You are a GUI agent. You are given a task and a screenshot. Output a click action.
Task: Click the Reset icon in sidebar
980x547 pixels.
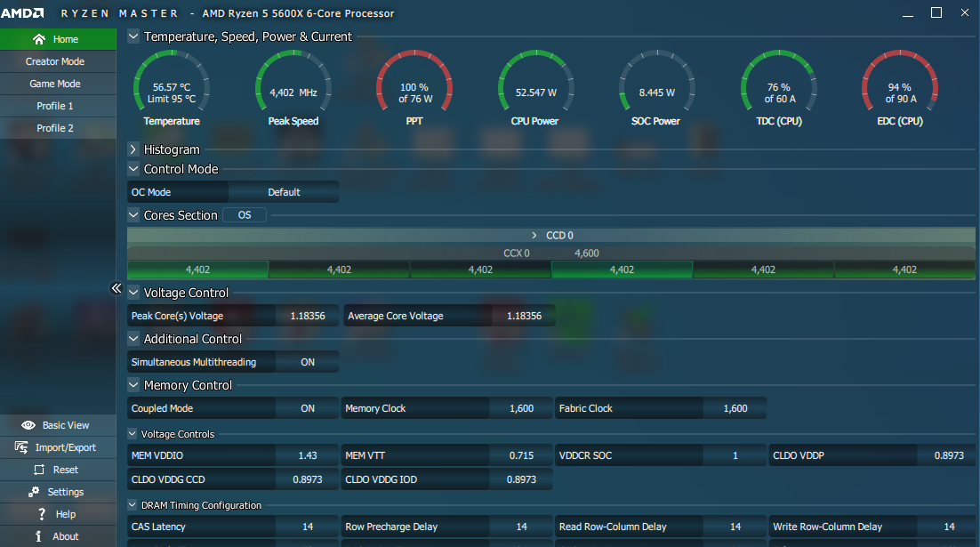(x=39, y=470)
